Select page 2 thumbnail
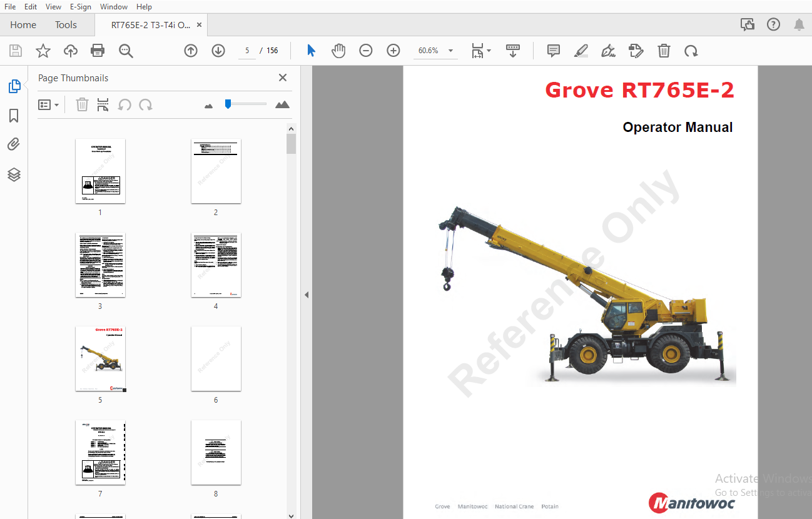This screenshot has width=812, height=519. pyautogui.click(x=216, y=171)
